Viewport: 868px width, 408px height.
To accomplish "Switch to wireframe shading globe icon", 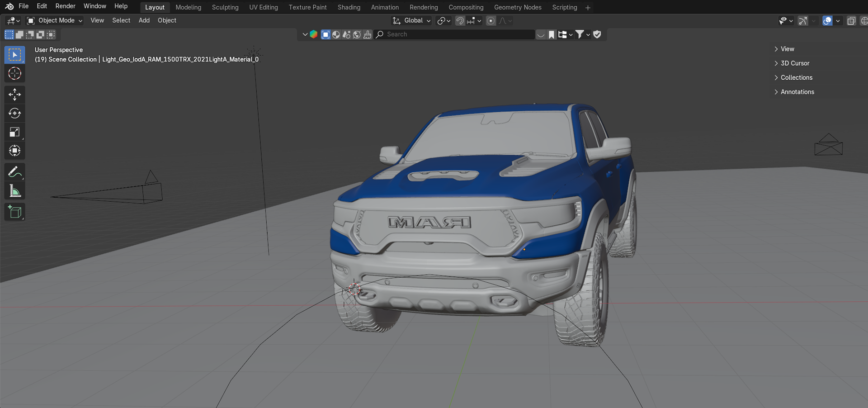I will (863, 21).
